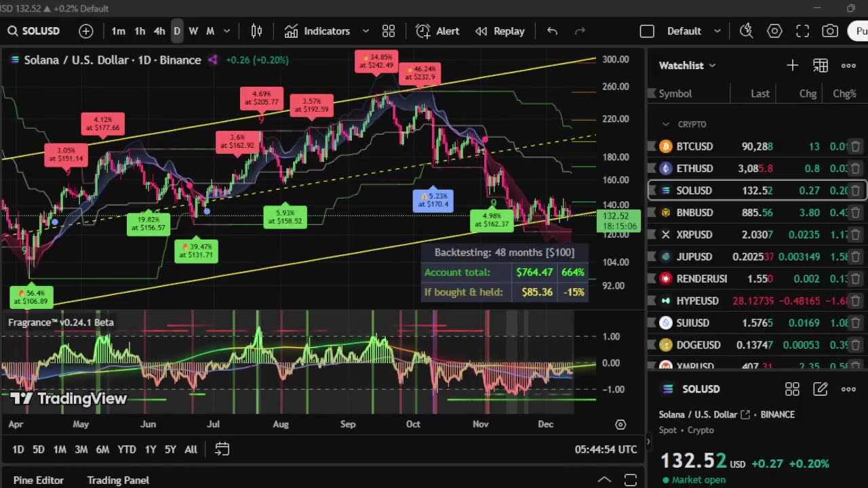
Task: Sort watchlist by Chg% column
Action: point(844,94)
